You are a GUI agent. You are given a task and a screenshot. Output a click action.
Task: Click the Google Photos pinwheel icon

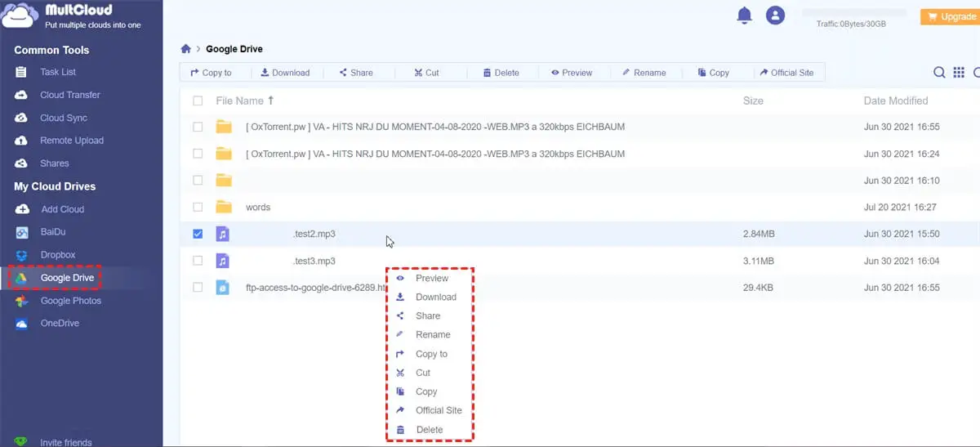22,301
